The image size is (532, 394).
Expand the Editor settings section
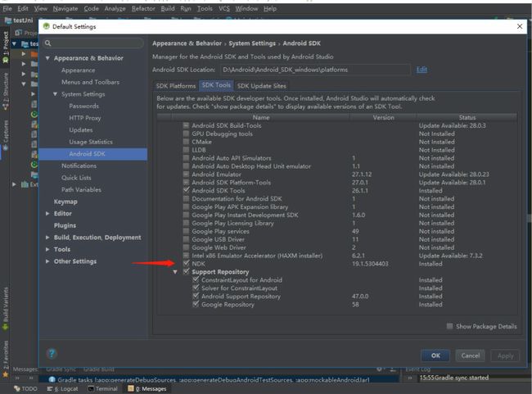point(47,213)
